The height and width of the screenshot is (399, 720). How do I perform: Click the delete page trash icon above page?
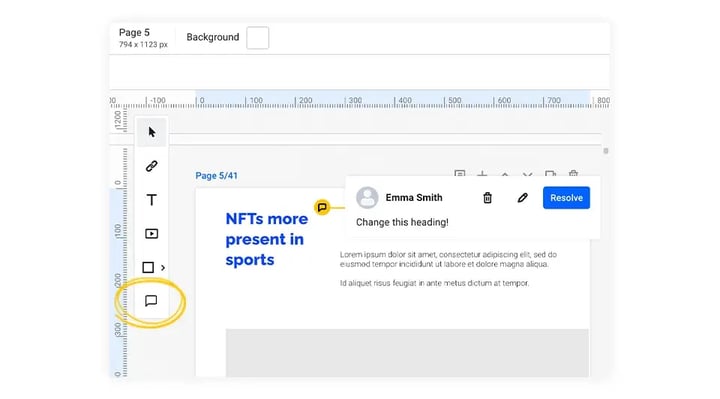[573, 174]
